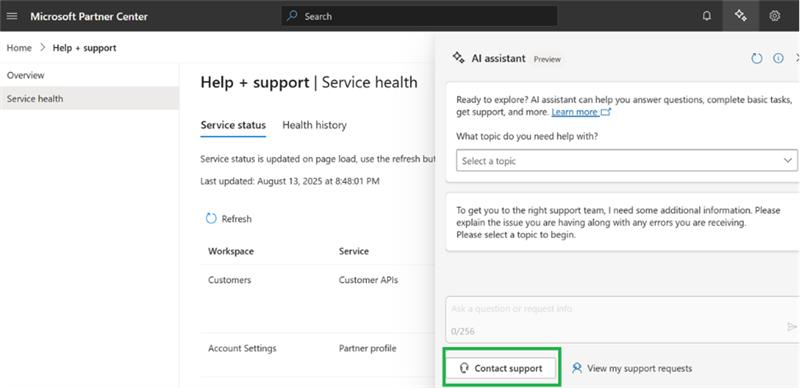The width and height of the screenshot is (800, 388).
Task: Open AI assistant info icon
Action: click(778, 58)
